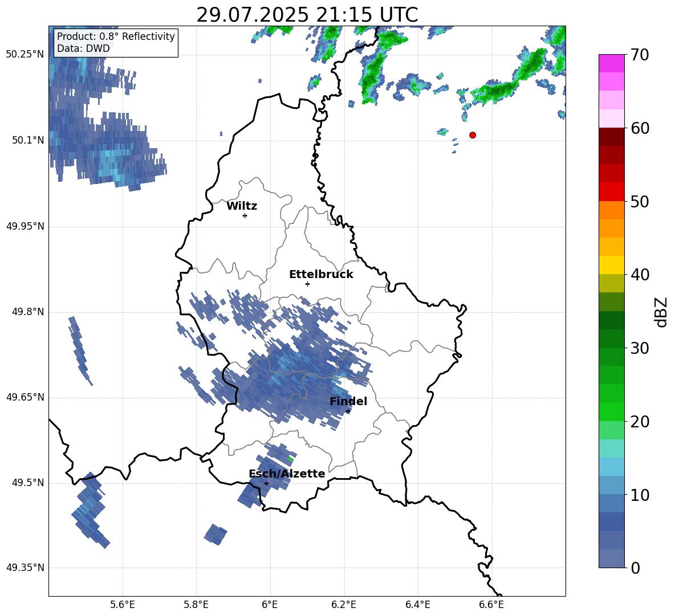Pick the bright green swatch just above 20 dBZ
The width and height of the screenshot is (675, 616).
tap(611, 411)
